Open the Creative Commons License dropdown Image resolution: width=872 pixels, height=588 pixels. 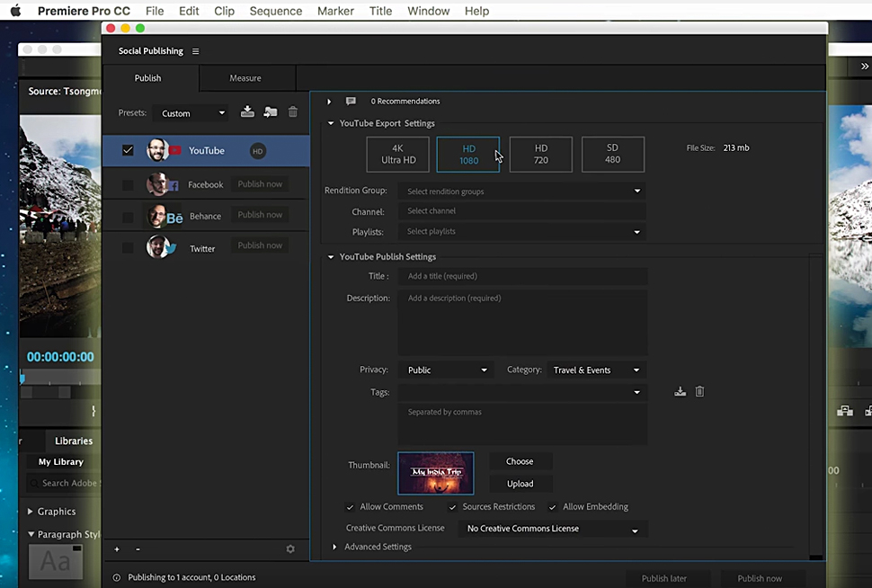[x=552, y=529]
